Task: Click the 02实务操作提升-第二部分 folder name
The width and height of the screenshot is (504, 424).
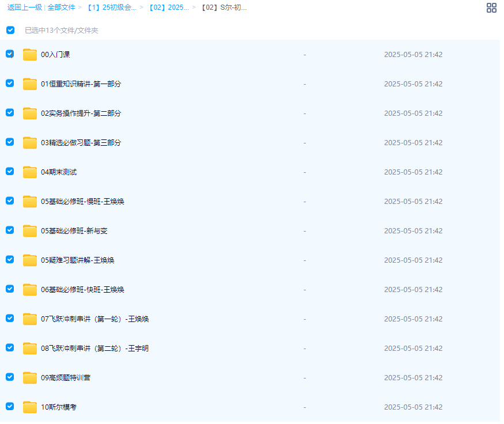Action: pyautogui.click(x=81, y=113)
